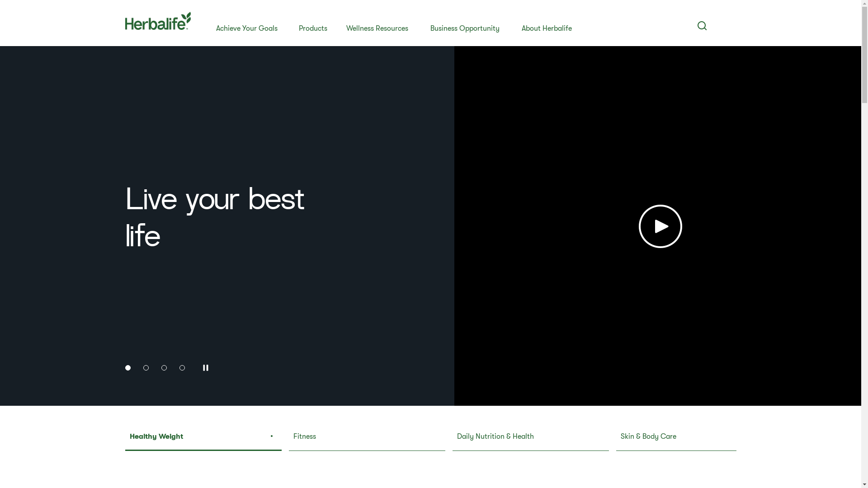Screen dimensions: 868x488
Task: Go to the second carousel slide dot
Action: point(146,368)
